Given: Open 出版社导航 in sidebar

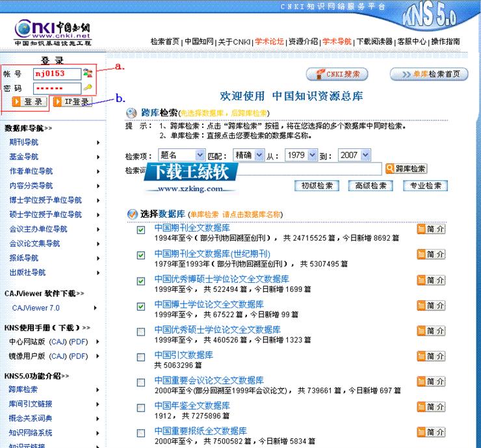Looking at the screenshot, I should 27,272.
